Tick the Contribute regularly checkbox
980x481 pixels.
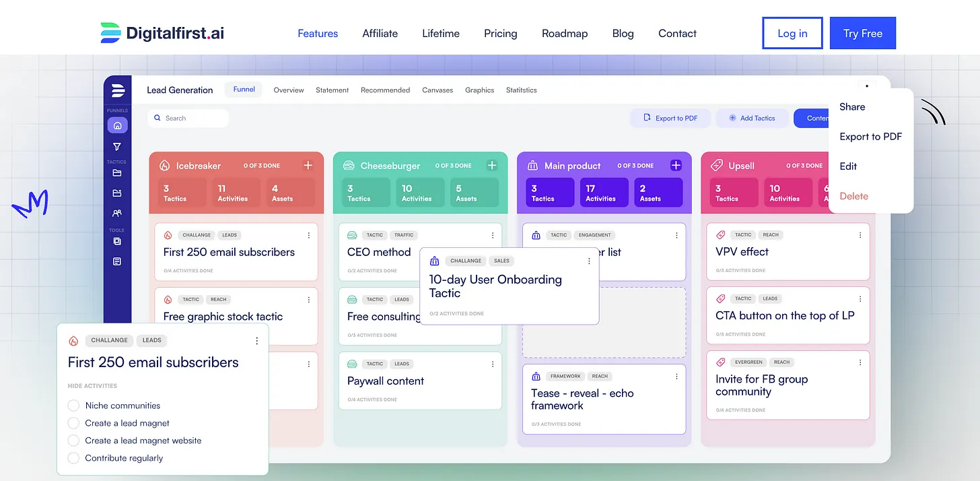pyautogui.click(x=73, y=458)
